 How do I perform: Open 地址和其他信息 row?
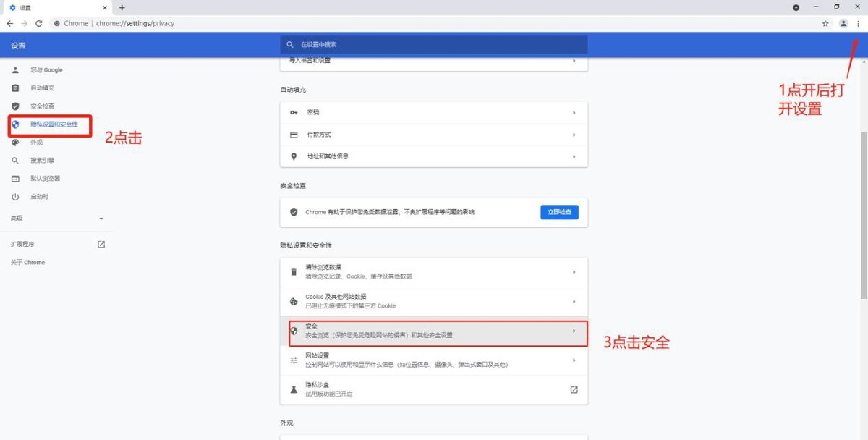coord(434,156)
